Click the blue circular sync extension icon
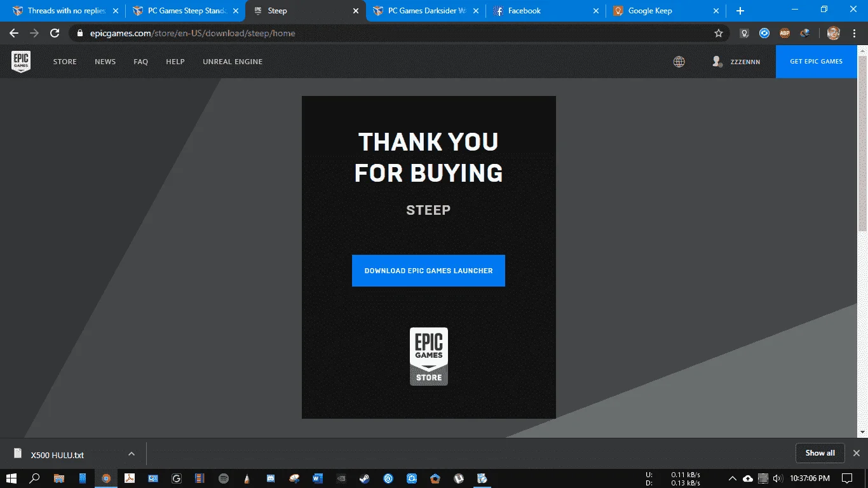Image resolution: width=868 pixels, height=488 pixels. 764,33
